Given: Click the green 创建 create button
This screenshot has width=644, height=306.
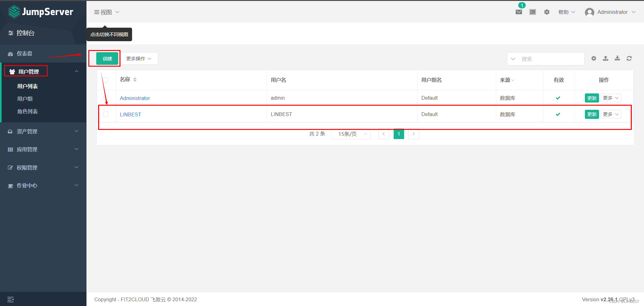Looking at the screenshot, I should [107, 58].
